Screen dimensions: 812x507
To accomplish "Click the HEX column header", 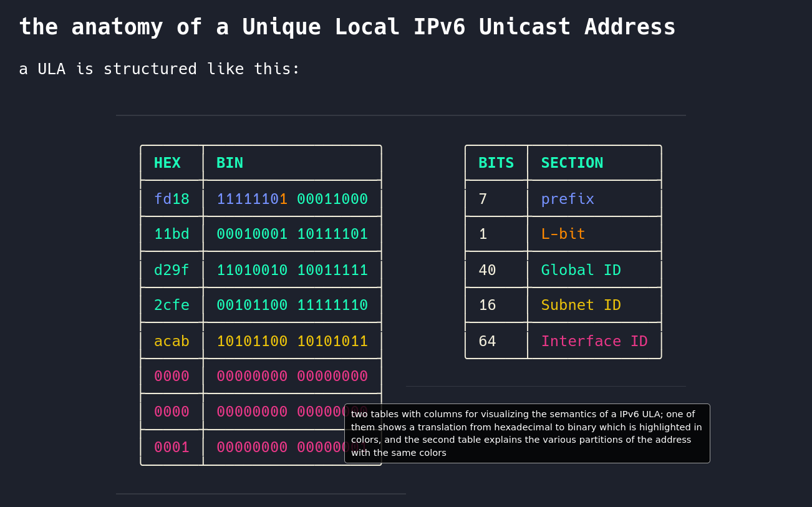I will pyautogui.click(x=167, y=163).
